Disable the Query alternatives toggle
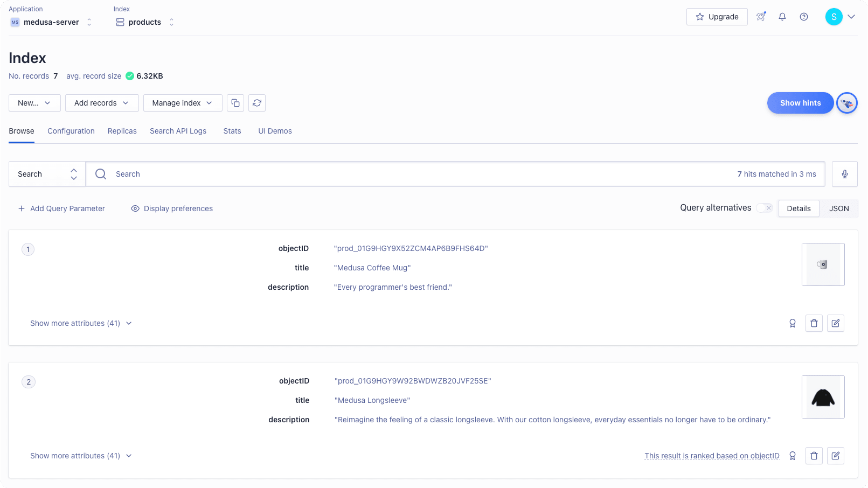 pos(764,207)
